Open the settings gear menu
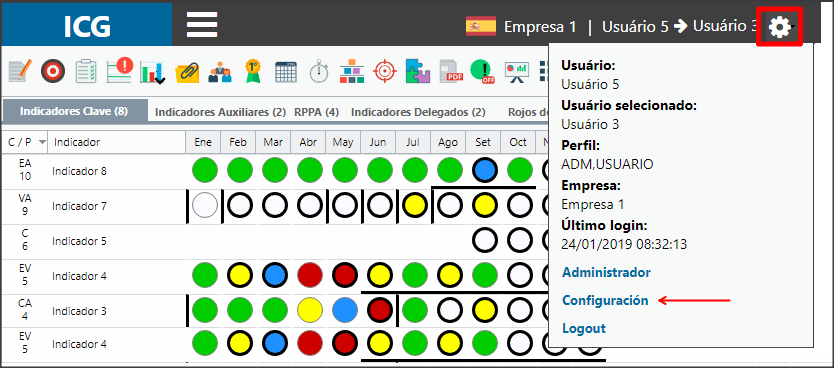 point(780,27)
